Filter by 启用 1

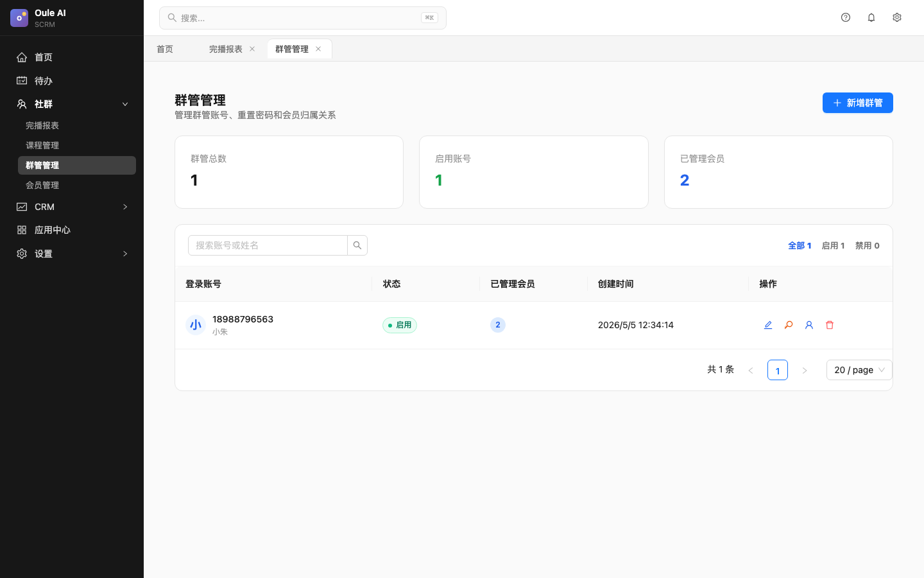point(833,245)
